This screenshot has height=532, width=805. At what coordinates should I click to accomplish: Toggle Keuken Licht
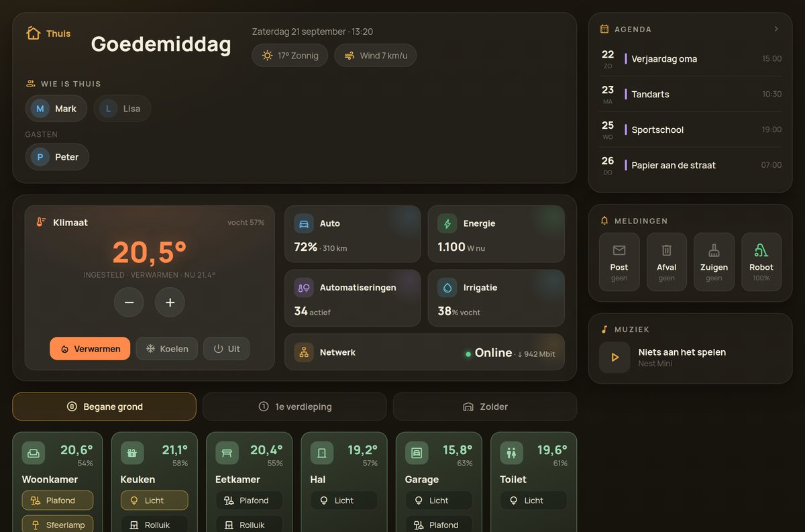[154, 500]
